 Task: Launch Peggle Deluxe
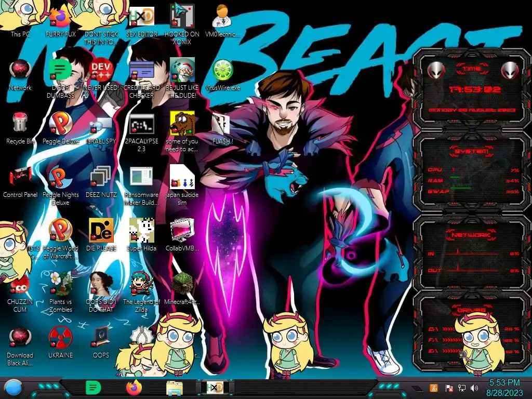point(60,128)
